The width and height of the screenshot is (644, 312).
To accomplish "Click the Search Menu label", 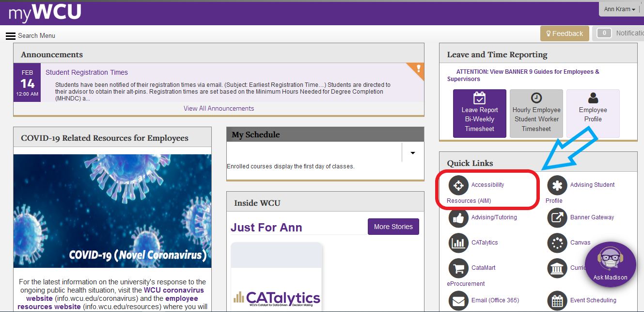I will [x=37, y=36].
